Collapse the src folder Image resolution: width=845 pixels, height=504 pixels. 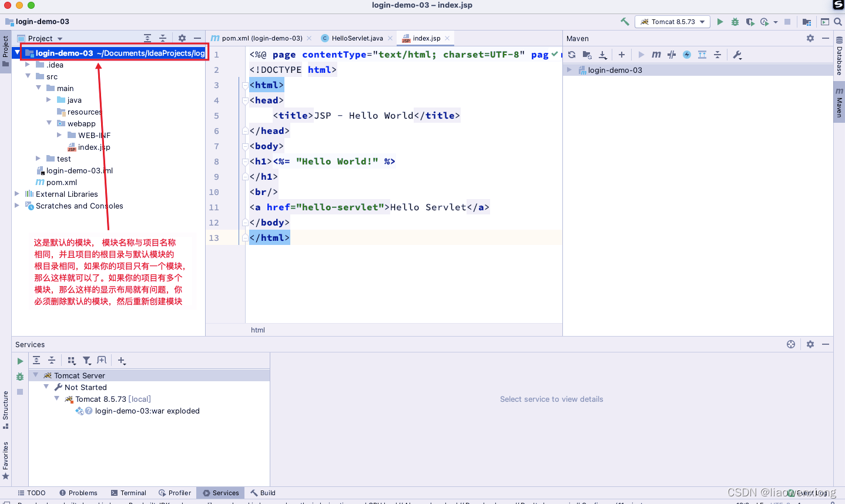pyautogui.click(x=28, y=76)
